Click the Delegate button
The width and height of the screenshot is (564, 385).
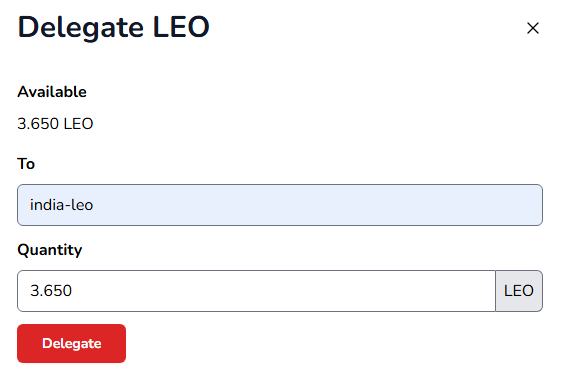click(x=72, y=343)
